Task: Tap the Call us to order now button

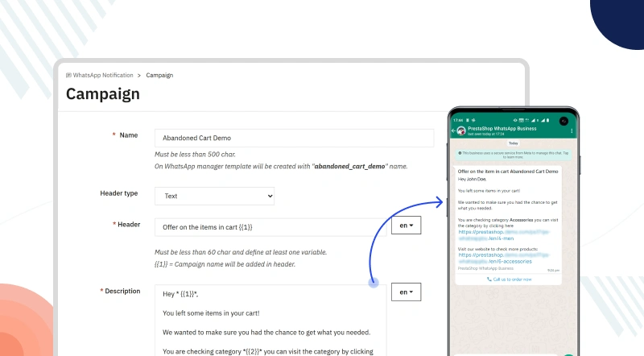Action: click(512, 279)
